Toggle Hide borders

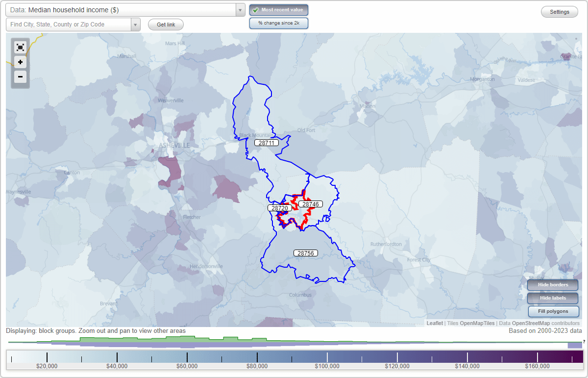553,285
